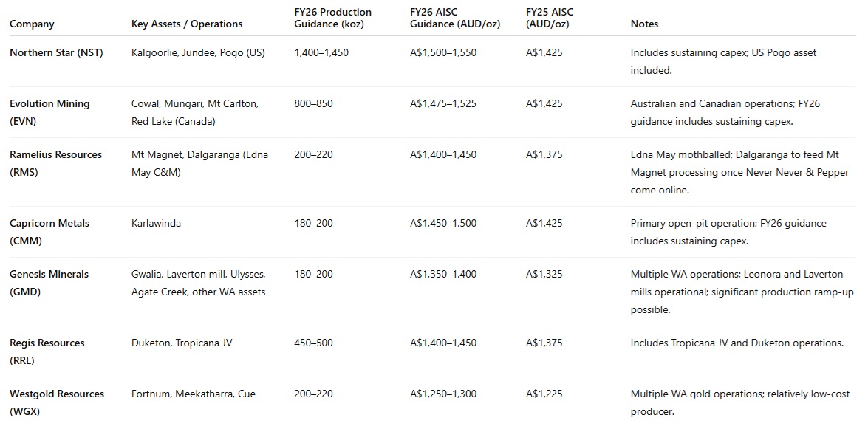868x429 pixels.
Task: Click the A$1,250–1,300 AISC guidance value
Action: click(442, 394)
